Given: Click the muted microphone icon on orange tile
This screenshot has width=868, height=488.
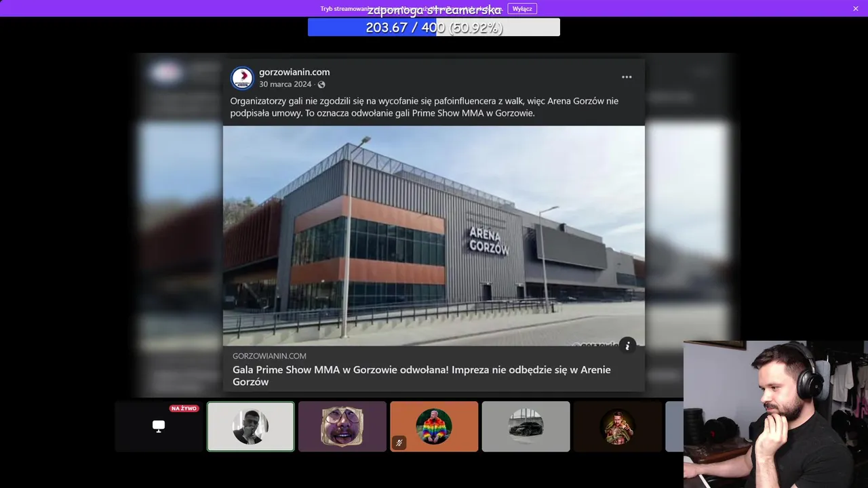Looking at the screenshot, I should 399,443.
